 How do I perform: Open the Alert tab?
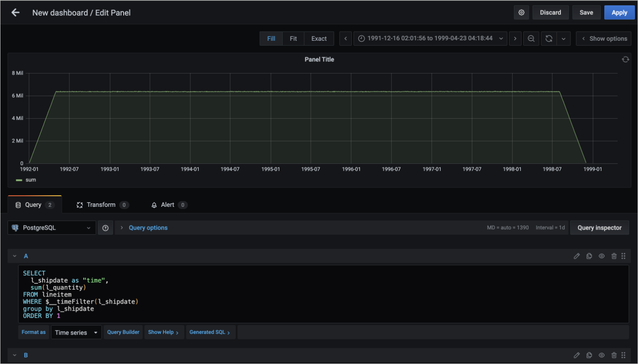click(168, 205)
